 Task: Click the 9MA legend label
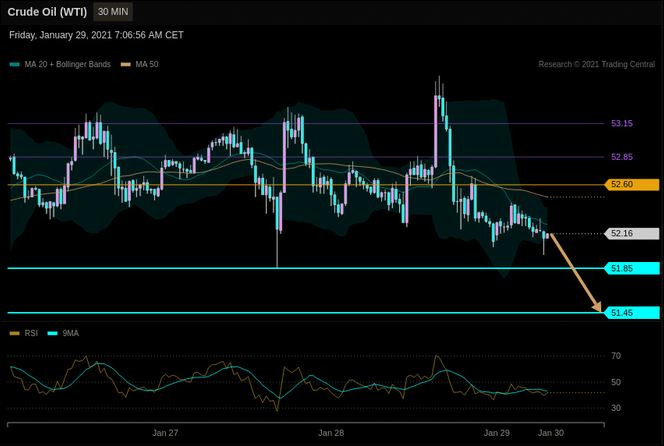pyautogui.click(x=70, y=333)
